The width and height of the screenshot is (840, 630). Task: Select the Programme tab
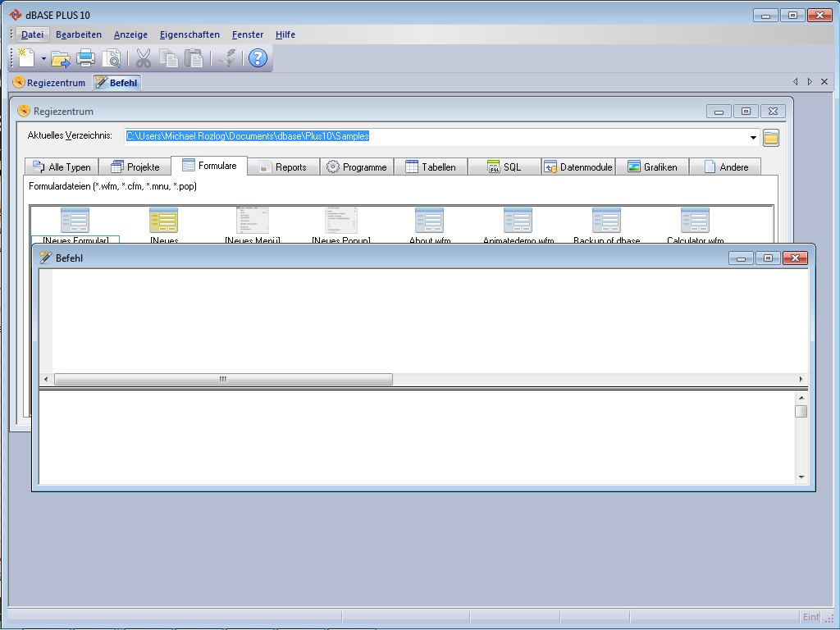pyautogui.click(x=358, y=167)
